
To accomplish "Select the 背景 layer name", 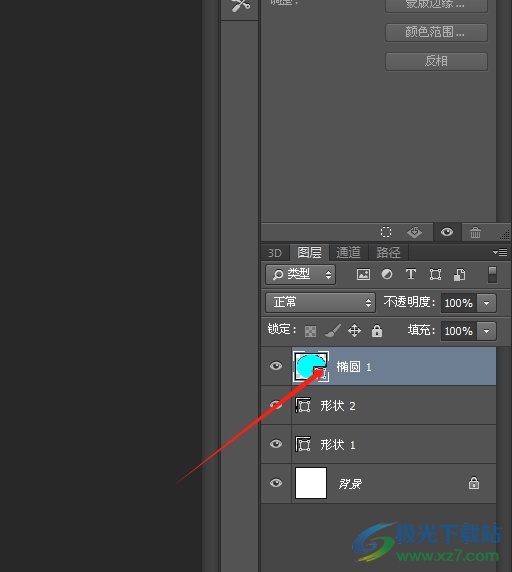I will tap(350, 484).
